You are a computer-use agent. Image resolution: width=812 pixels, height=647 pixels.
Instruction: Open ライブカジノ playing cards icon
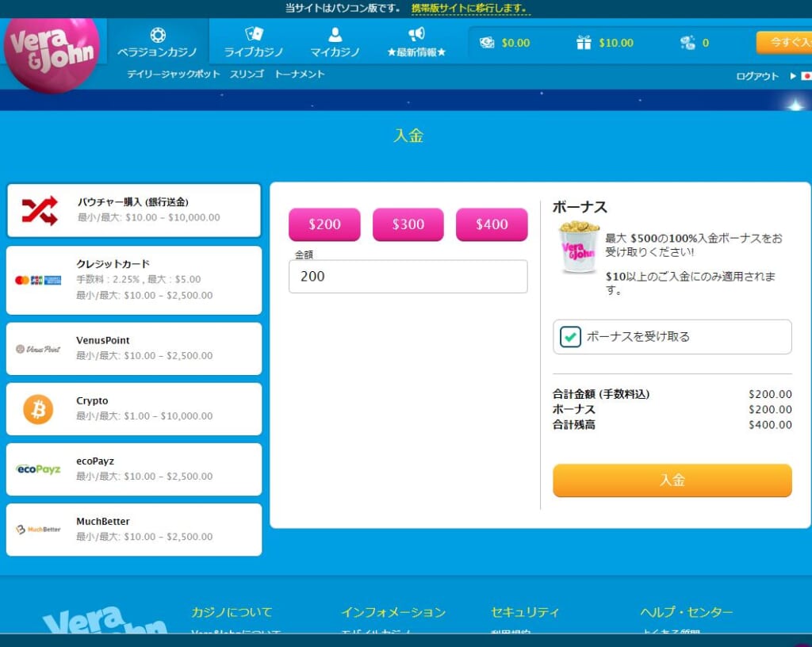[x=254, y=34]
